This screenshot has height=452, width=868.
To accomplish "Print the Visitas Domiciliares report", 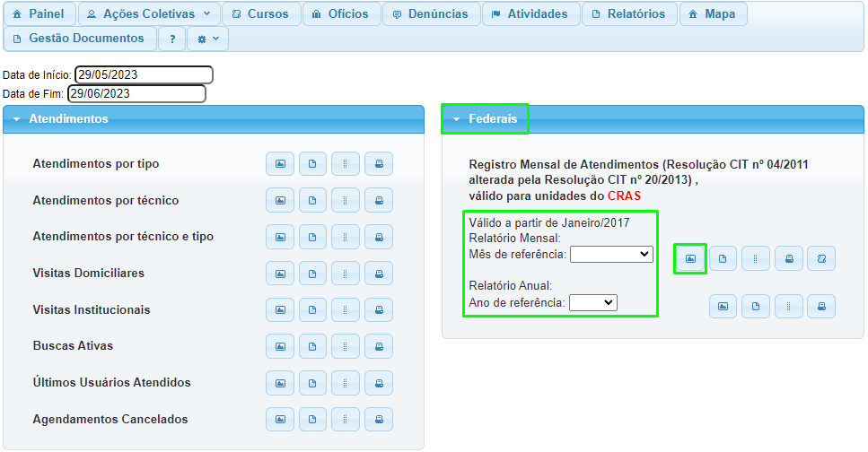I will 379,274.
